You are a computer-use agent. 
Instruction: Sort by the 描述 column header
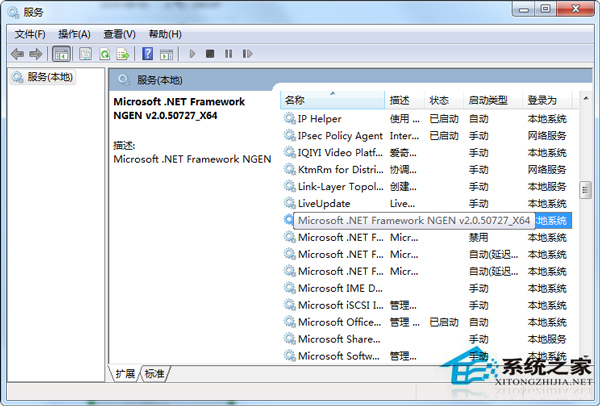pos(404,101)
